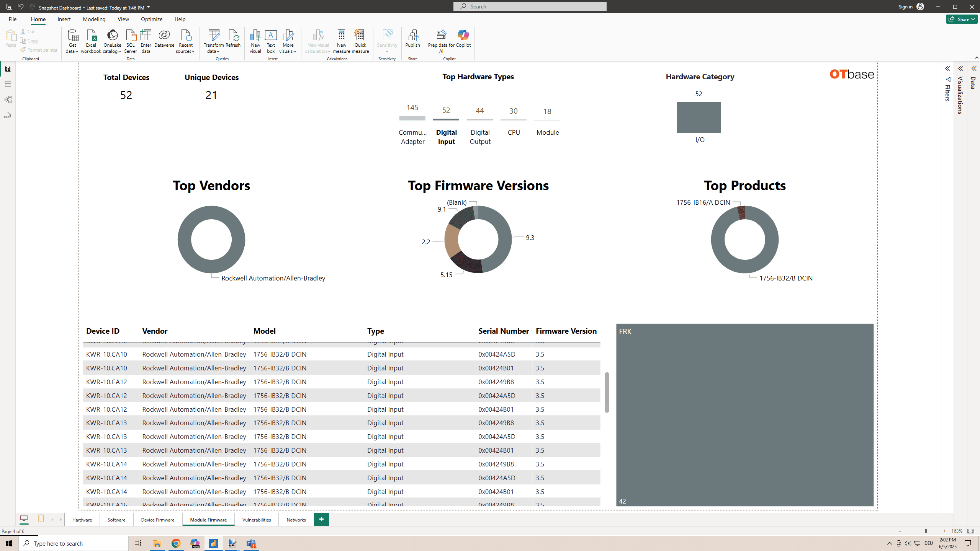This screenshot has height=551, width=980.
Task: Click Sign in
Action: click(911, 7)
